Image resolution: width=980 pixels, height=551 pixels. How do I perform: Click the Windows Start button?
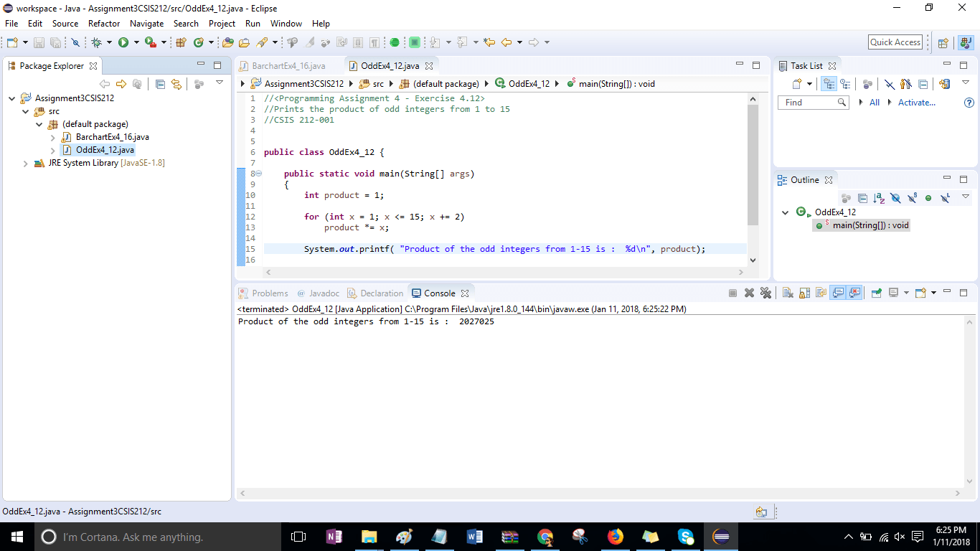[17, 537]
